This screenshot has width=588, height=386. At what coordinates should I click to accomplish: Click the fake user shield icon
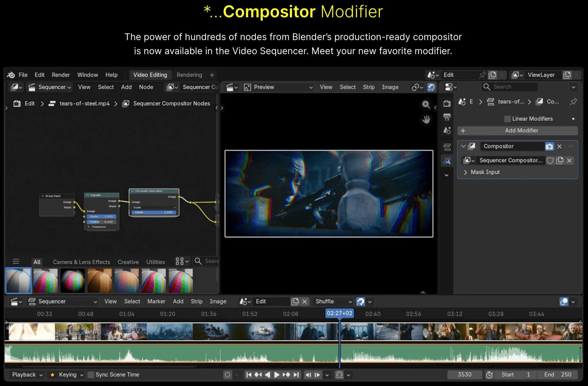pyautogui.click(x=550, y=160)
